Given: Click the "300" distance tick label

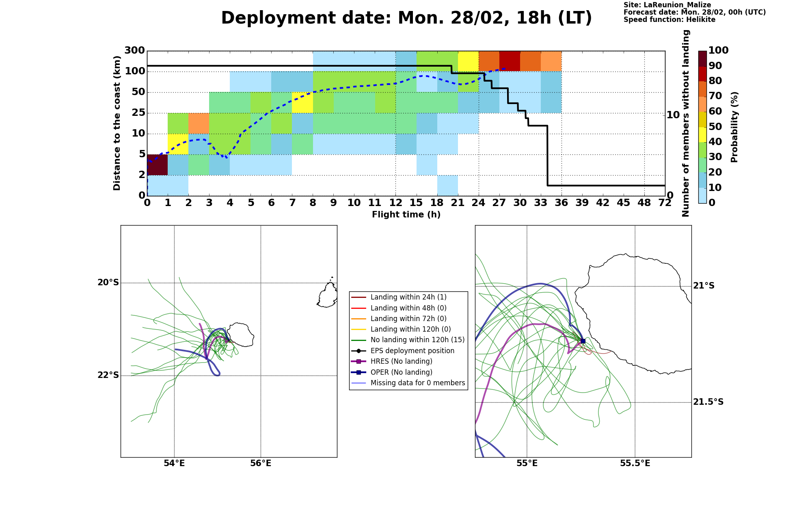Looking at the screenshot, I should tap(134, 50).
